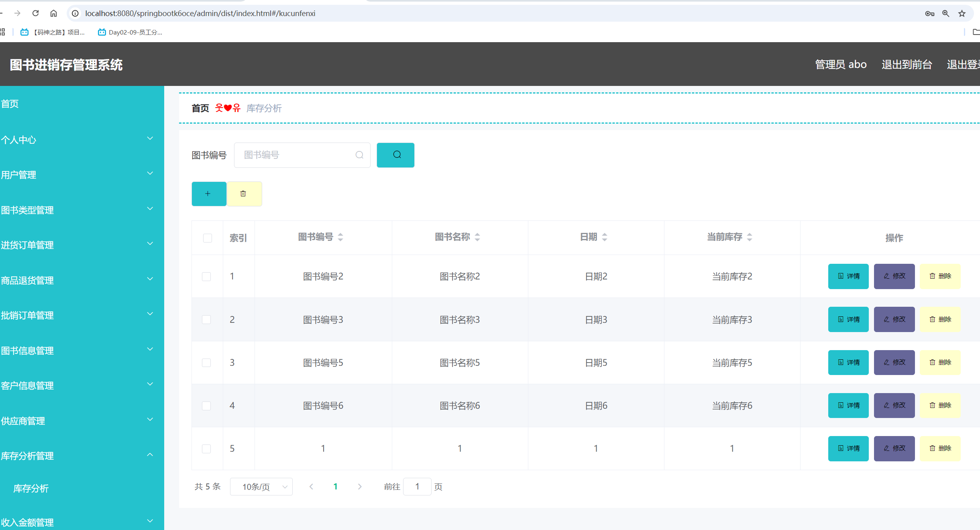Reload page with browser refresh icon

point(36,13)
